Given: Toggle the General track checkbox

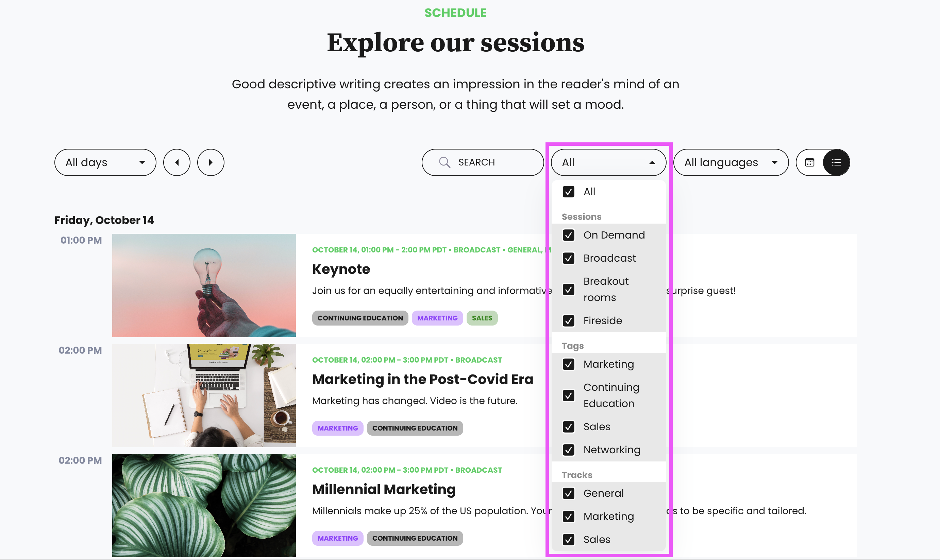Looking at the screenshot, I should (x=568, y=493).
